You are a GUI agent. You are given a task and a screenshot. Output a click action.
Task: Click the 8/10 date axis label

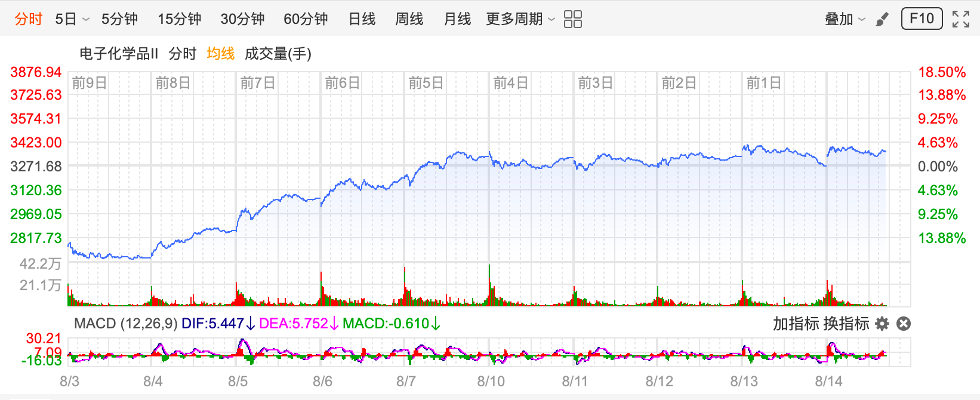[x=491, y=381]
